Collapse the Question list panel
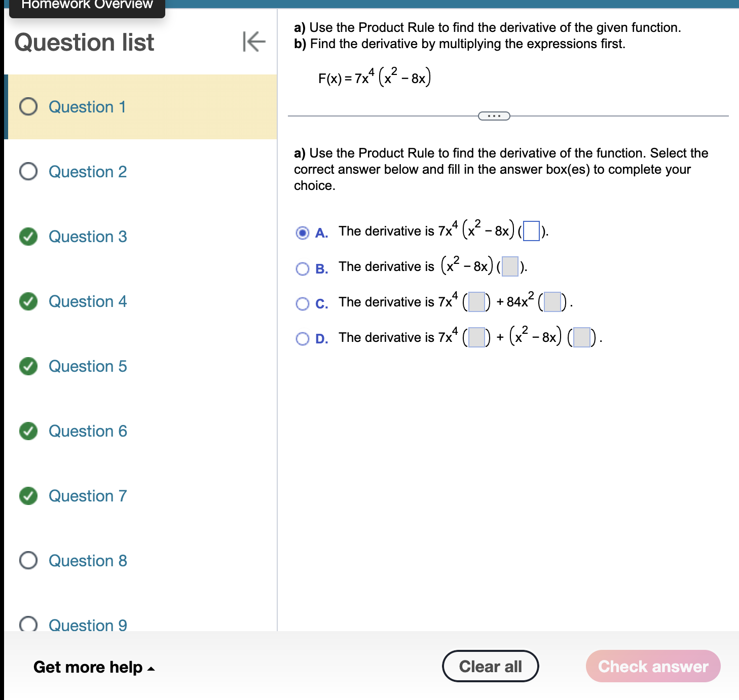 pos(253,43)
